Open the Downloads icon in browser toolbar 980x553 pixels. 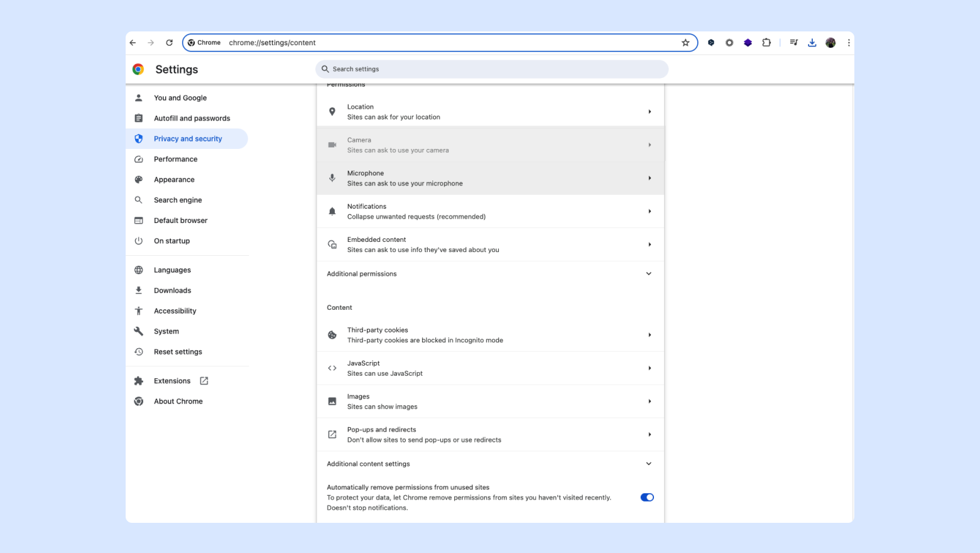coord(812,43)
